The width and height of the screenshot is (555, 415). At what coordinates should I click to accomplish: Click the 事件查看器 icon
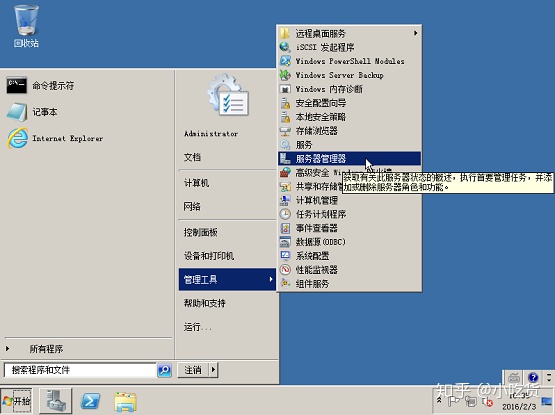point(285,228)
